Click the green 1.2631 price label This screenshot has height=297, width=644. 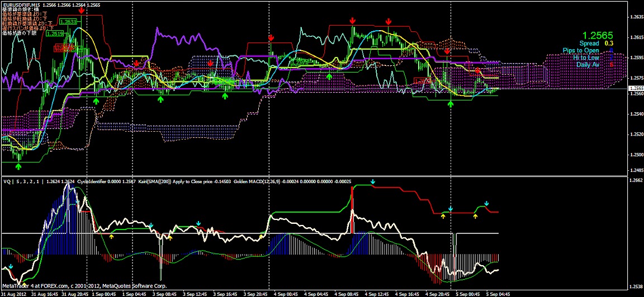(68, 22)
